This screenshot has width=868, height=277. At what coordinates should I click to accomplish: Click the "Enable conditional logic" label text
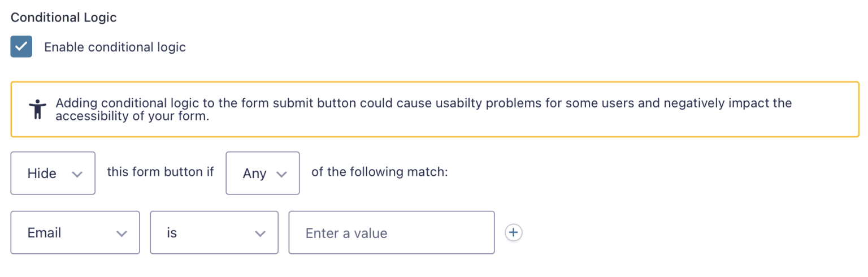[115, 47]
